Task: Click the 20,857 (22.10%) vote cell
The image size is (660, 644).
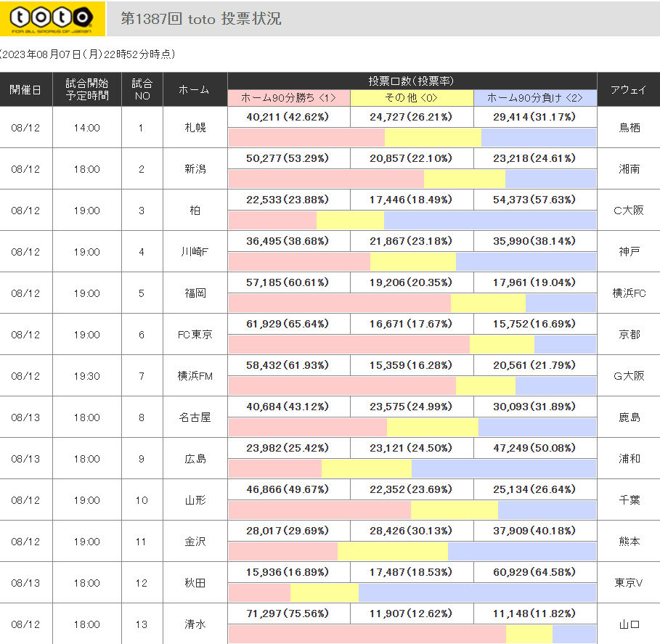Action: tap(411, 158)
